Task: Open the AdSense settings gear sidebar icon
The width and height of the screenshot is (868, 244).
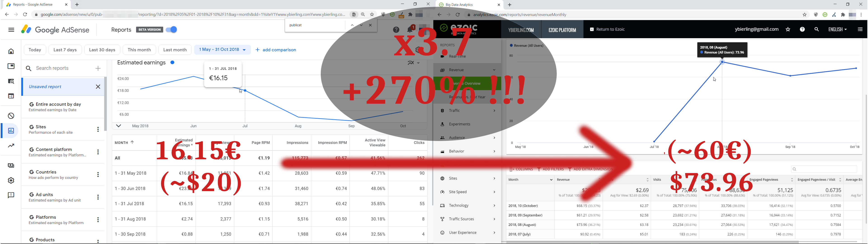Action: click(11, 181)
